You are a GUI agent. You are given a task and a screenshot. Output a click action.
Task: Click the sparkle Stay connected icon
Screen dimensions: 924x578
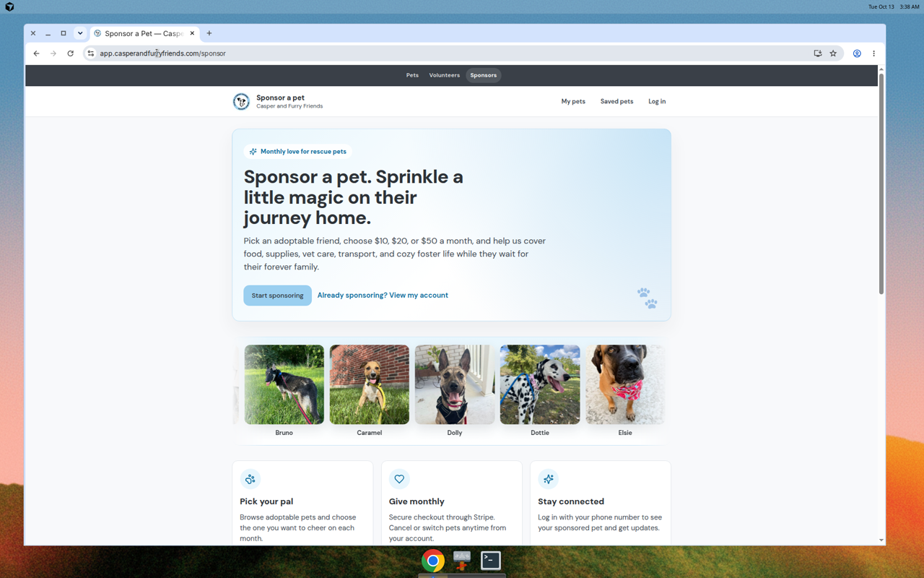click(549, 479)
